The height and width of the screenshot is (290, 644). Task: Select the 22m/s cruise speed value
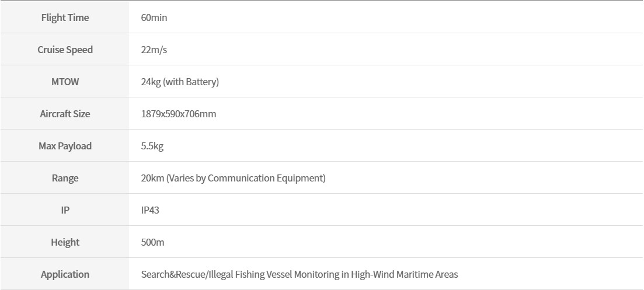point(154,50)
